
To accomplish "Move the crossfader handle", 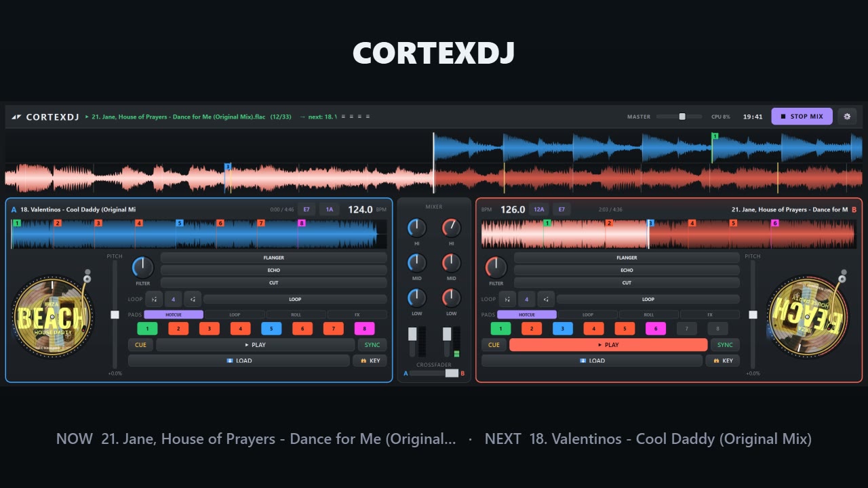I will [451, 373].
